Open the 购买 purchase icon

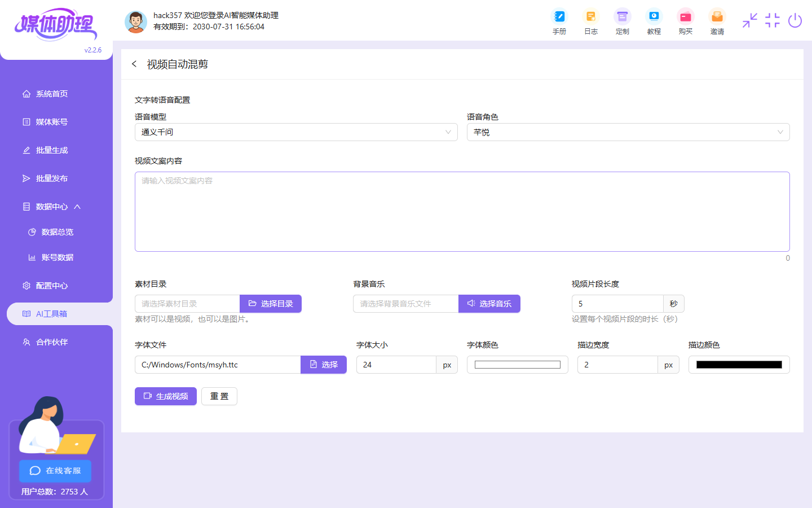point(685,21)
